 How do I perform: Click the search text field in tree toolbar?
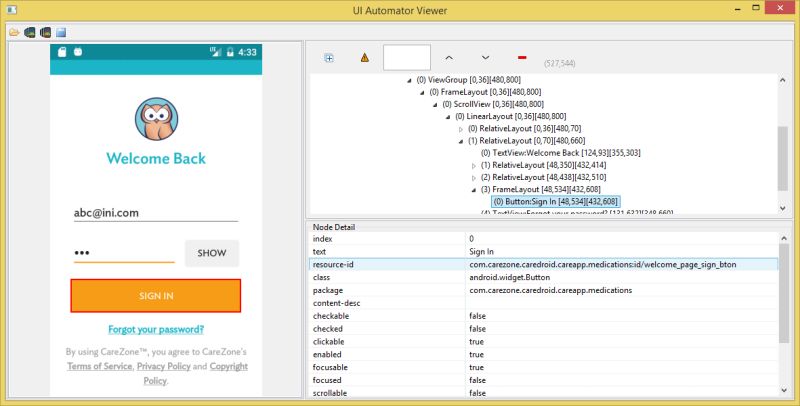click(x=407, y=57)
